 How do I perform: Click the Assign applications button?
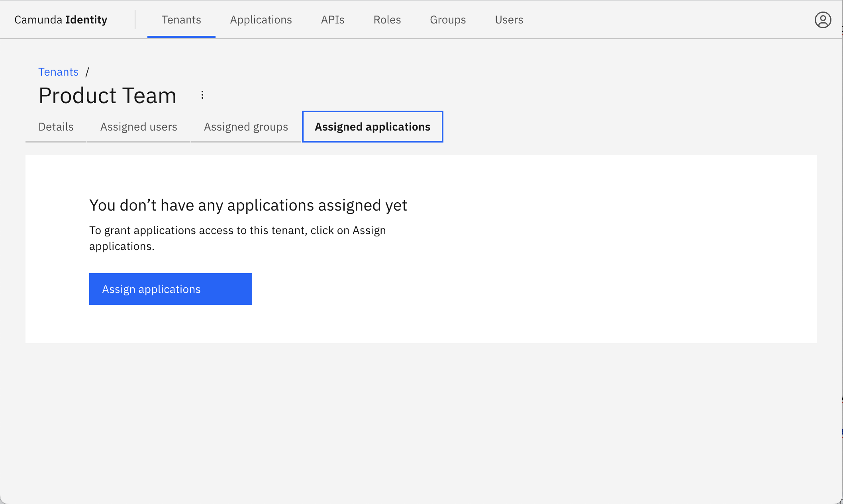tap(171, 289)
